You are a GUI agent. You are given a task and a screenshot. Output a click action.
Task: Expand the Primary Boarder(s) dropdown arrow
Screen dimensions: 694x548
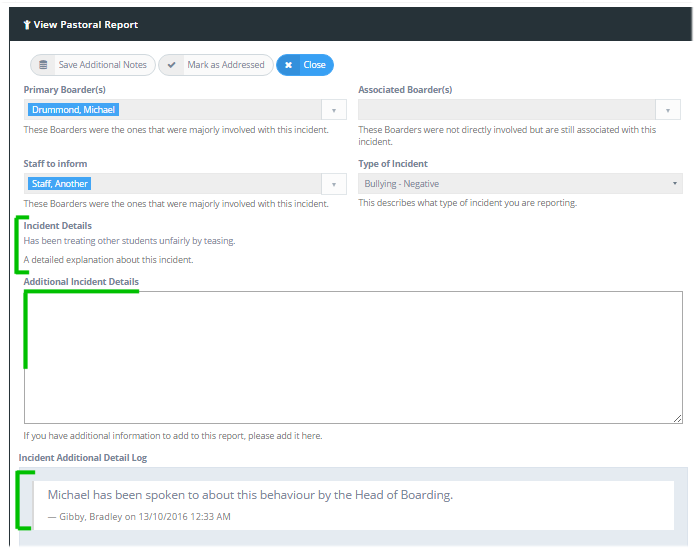pyautogui.click(x=334, y=110)
